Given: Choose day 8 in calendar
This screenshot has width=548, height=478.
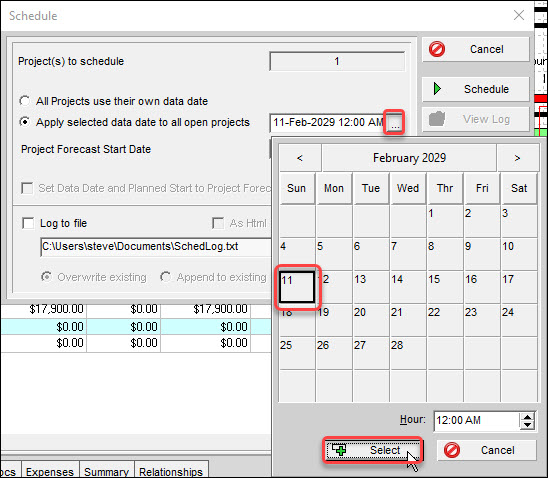Looking at the screenshot, I should coord(446,254).
